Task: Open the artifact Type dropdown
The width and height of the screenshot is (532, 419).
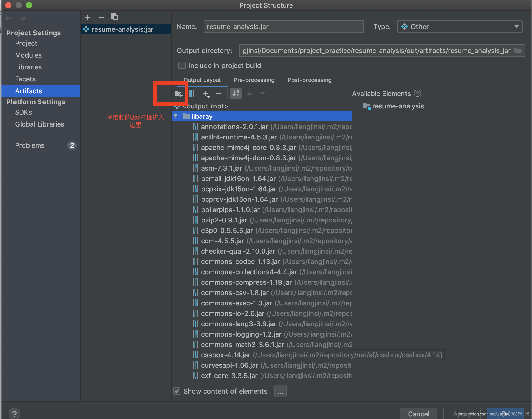Action: pos(459,27)
